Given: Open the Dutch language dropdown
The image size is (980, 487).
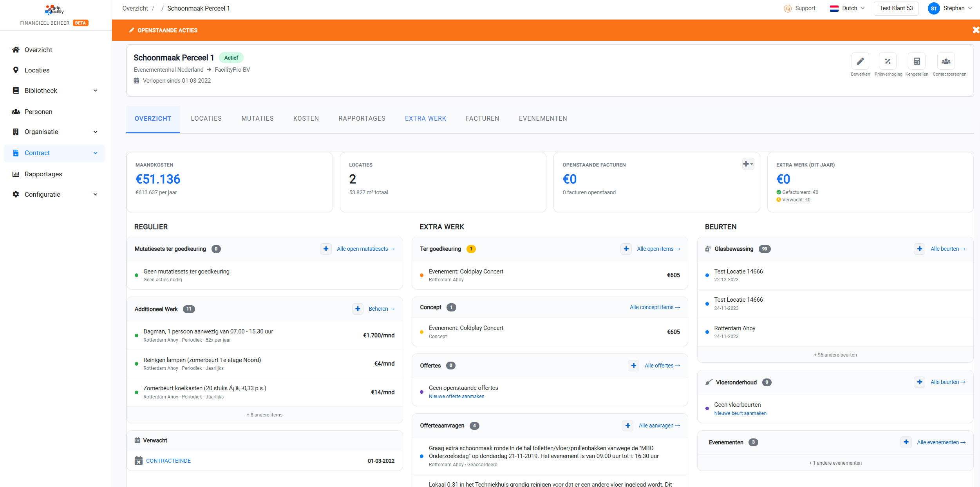Looking at the screenshot, I should coord(848,8).
